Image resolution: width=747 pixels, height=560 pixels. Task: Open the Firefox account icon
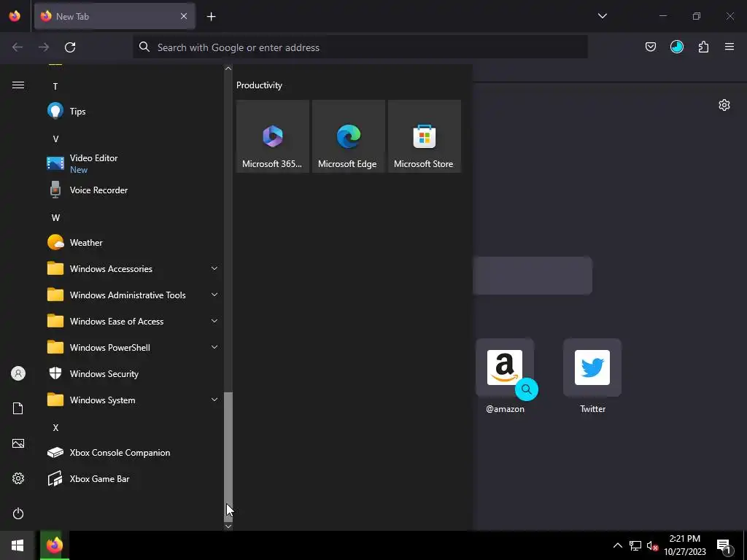point(676,47)
